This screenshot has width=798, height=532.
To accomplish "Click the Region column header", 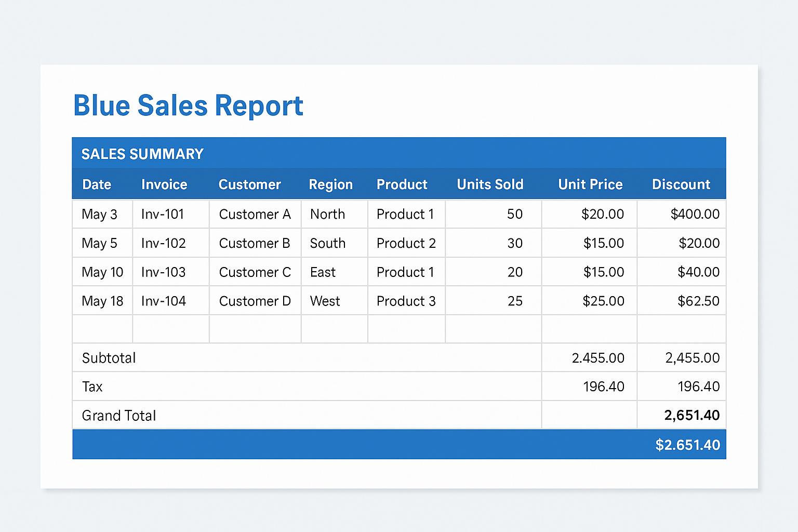I will coord(331,184).
